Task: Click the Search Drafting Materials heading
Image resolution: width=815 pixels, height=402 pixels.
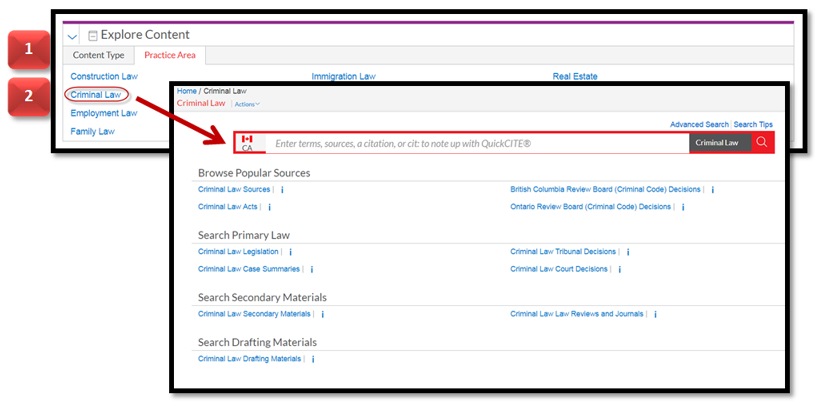Action: pyautogui.click(x=257, y=342)
